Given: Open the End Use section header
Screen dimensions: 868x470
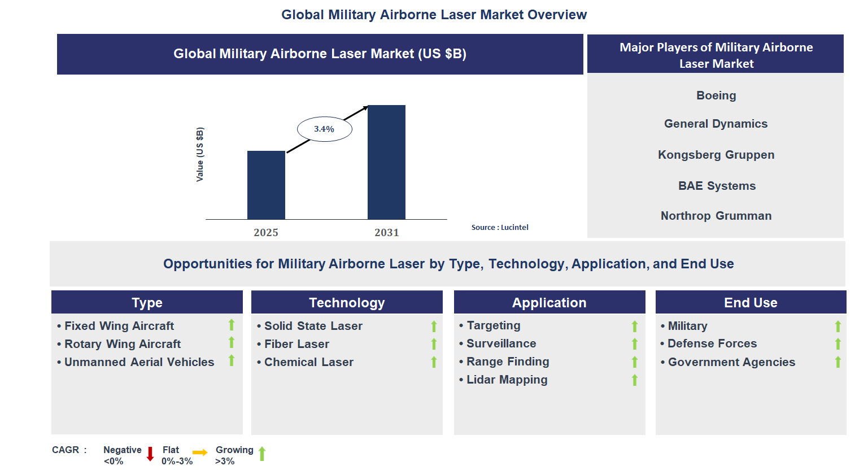Looking at the screenshot, I should tap(751, 302).
